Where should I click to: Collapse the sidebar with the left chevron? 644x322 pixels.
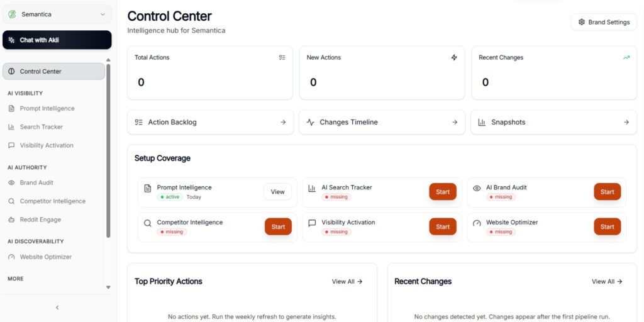[57, 308]
